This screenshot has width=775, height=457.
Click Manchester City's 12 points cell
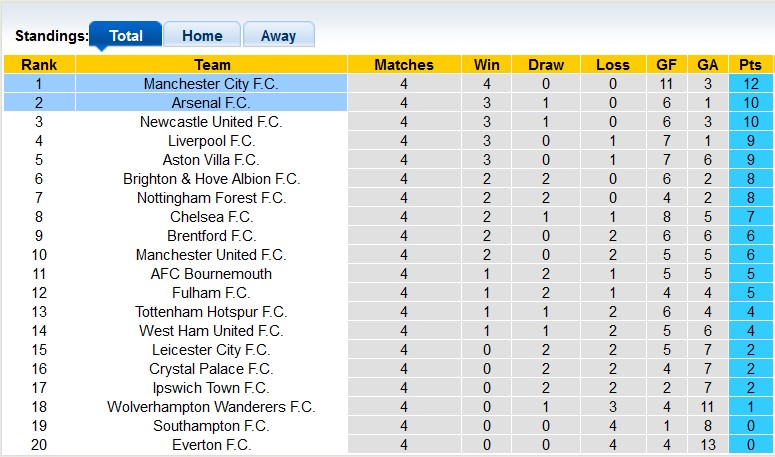[750, 84]
